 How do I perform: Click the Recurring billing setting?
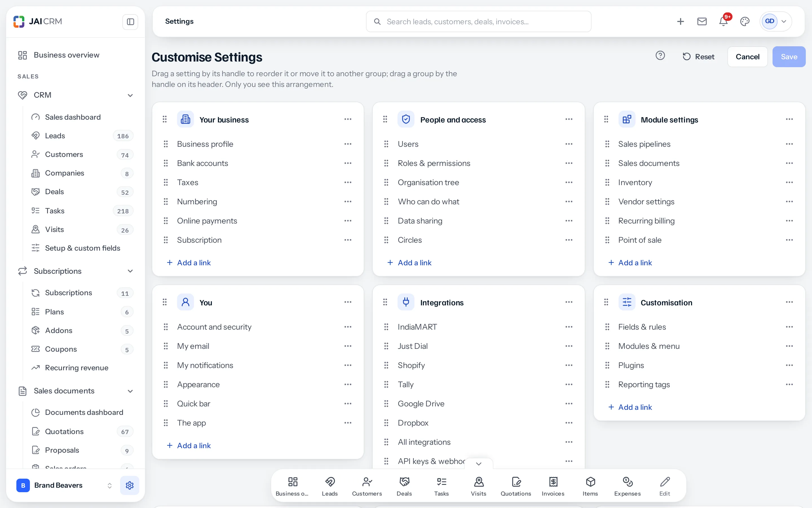point(646,221)
